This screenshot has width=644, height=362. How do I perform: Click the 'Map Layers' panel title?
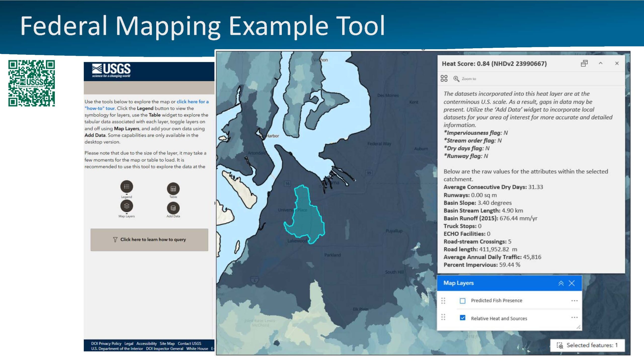point(458,283)
